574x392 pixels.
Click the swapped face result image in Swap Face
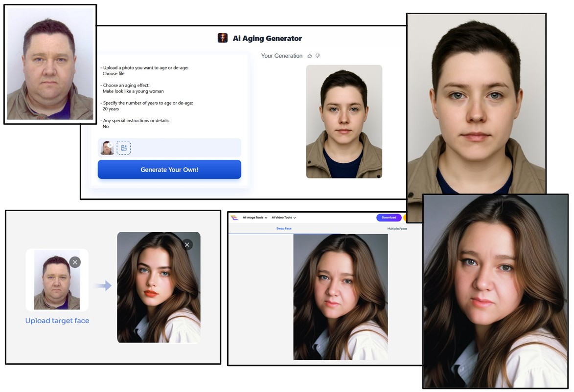tap(341, 297)
